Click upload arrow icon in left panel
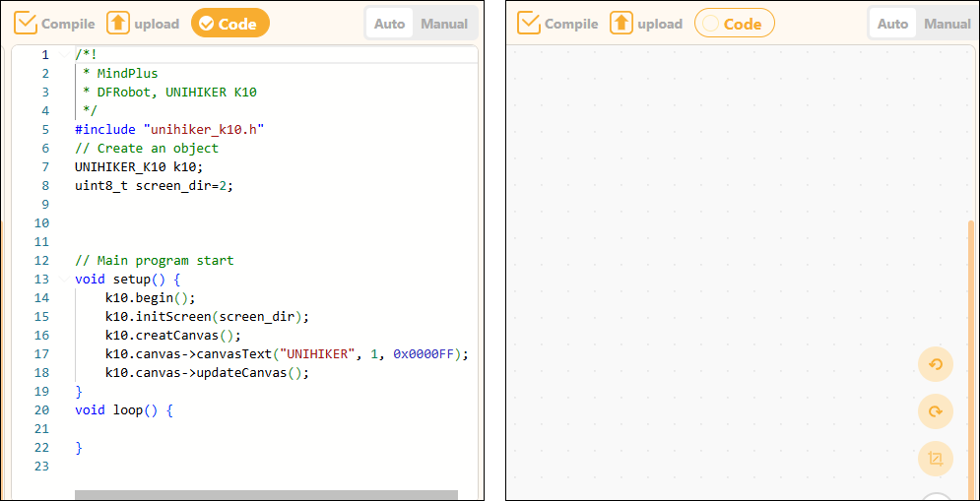The image size is (980, 501). 118,24
